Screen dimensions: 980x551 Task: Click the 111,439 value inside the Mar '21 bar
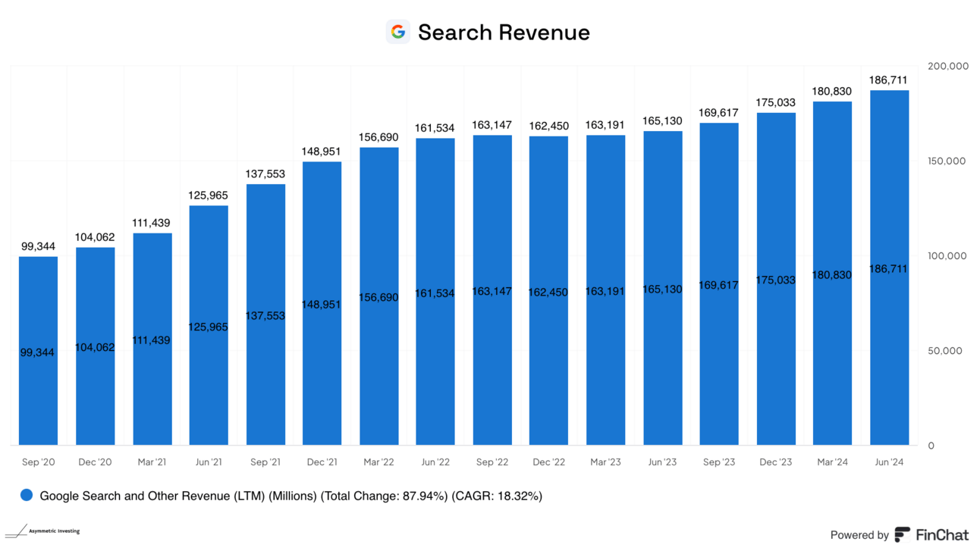tap(152, 340)
